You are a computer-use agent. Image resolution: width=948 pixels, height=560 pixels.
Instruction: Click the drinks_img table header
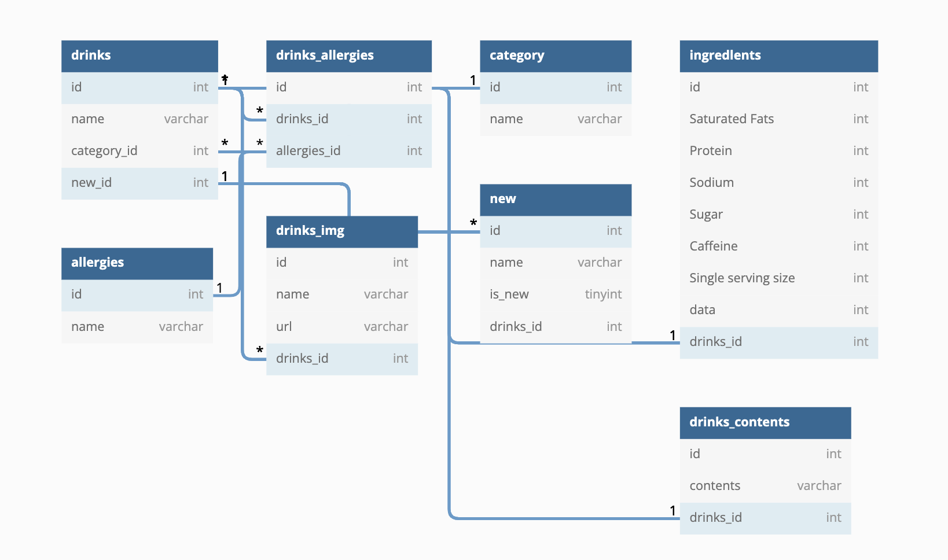coord(342,231)
